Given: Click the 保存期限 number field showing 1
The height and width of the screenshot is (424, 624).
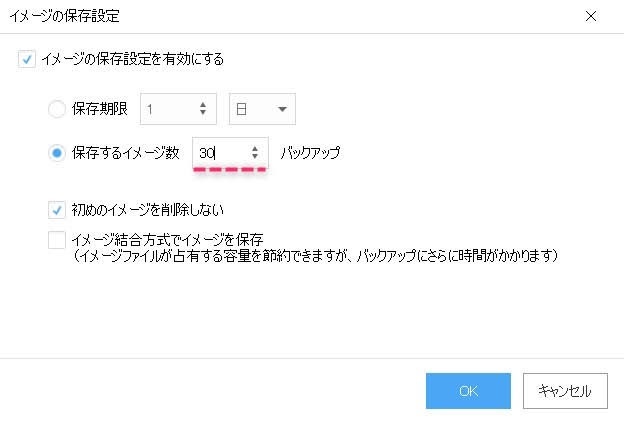Looking at the screenshot, I should coord(168,108).
